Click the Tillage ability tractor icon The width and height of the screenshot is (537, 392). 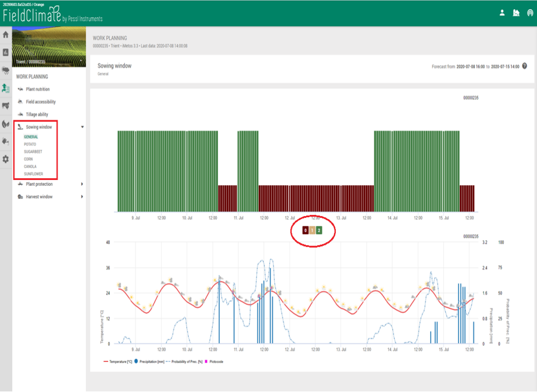(20, 114)
